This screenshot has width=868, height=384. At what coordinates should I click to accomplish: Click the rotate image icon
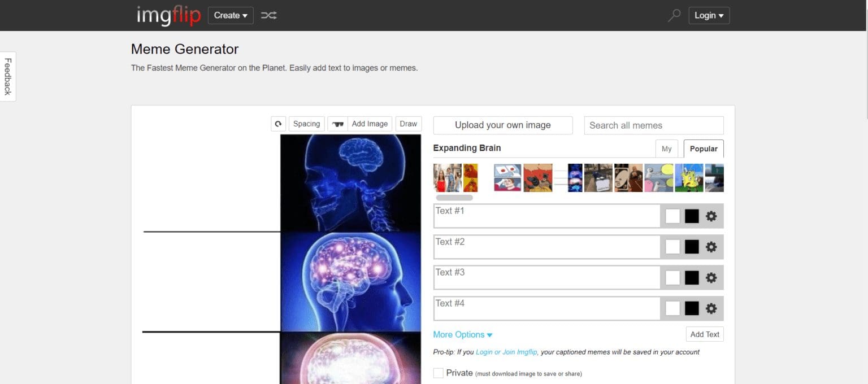(x=278, y=124)
